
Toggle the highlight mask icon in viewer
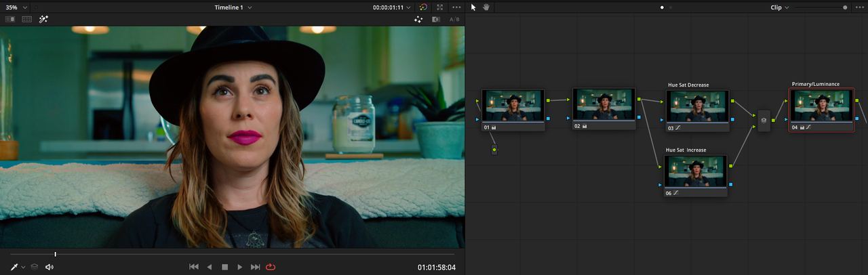pos(436,20)
